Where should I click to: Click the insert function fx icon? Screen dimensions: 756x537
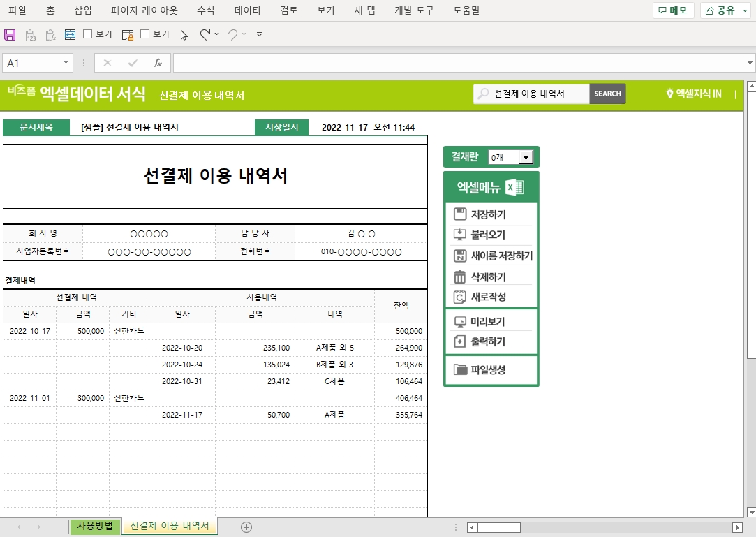158,63
